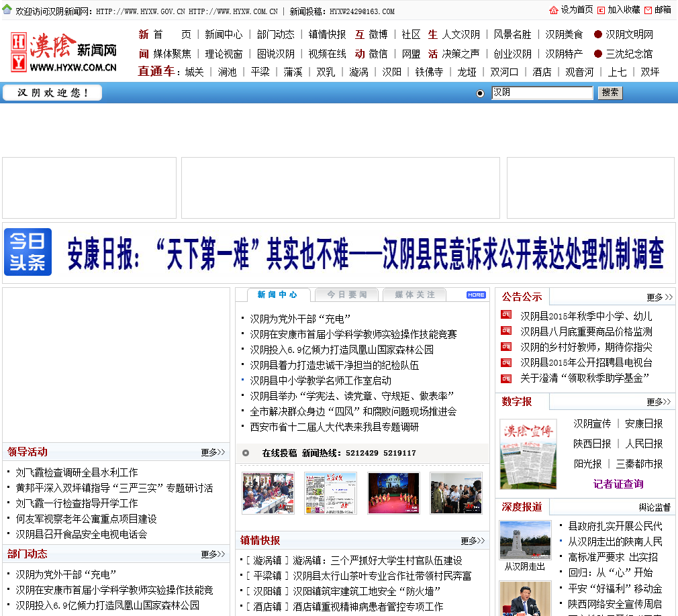The image size is (678, 616).
Task: Open the 微博 link
Action: (379, 35)
